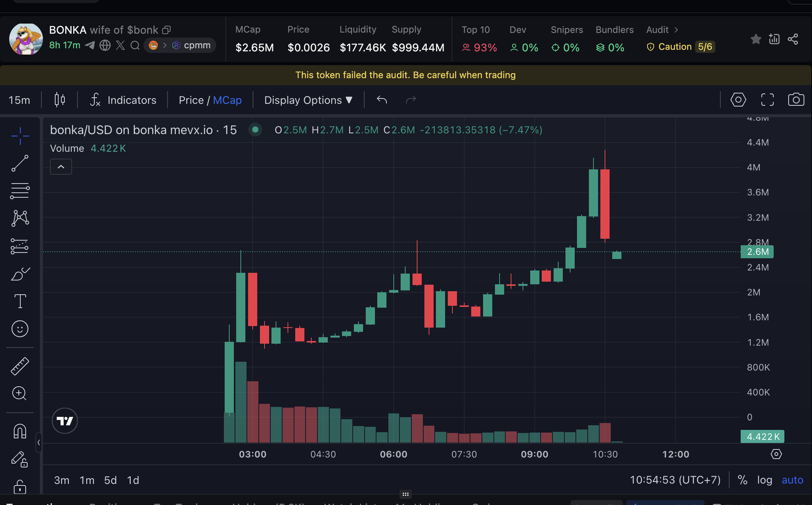Open the token's Telegram link

[90, 45]
